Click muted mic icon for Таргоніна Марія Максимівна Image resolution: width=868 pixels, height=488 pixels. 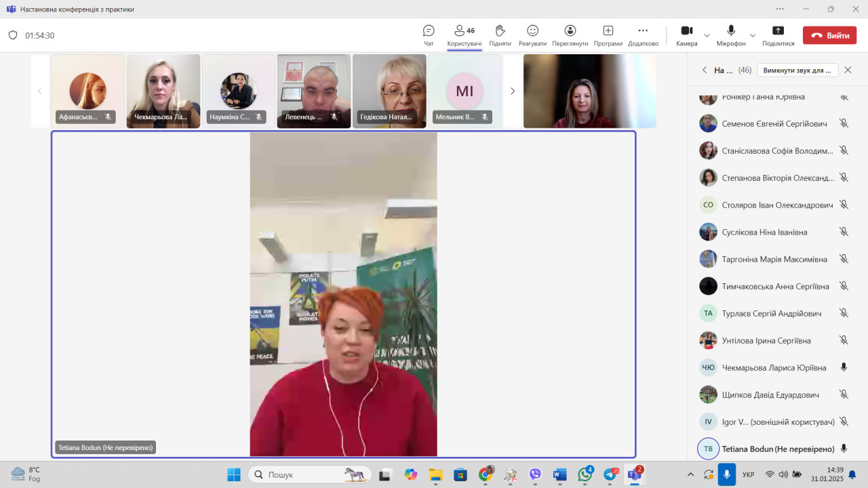click(x=844, y=259)
